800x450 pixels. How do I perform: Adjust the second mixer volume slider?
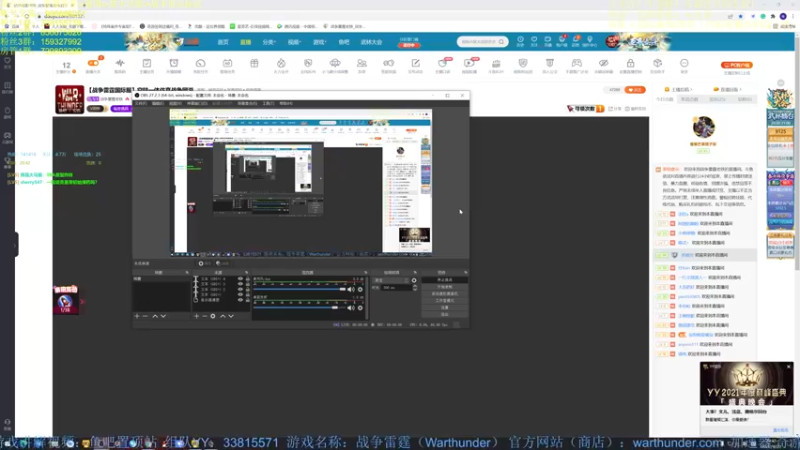click(299, 308)
